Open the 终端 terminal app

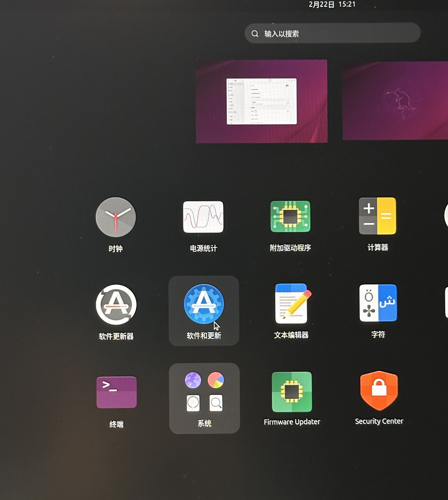[117, 392]
